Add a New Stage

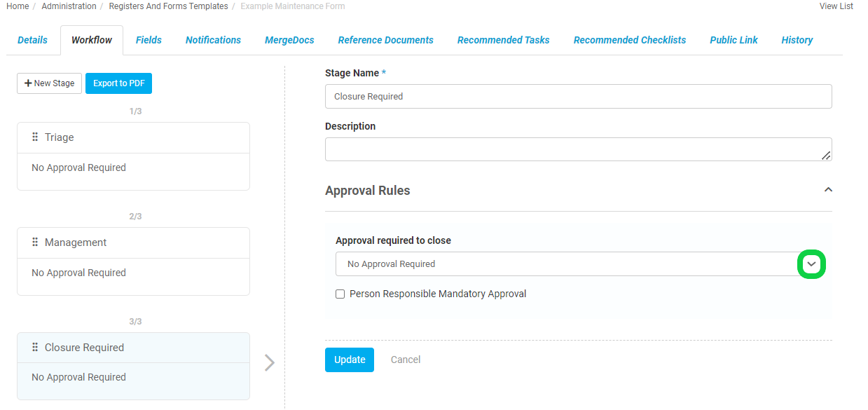coord(49,83)
